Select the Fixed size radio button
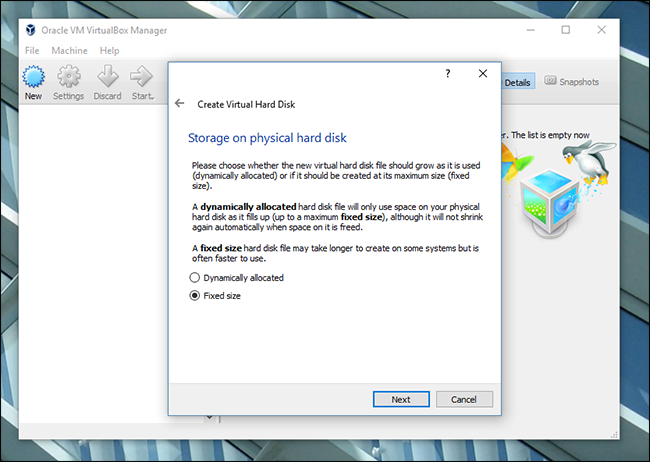This screenshot has height=462, width=650. [194, 296]
